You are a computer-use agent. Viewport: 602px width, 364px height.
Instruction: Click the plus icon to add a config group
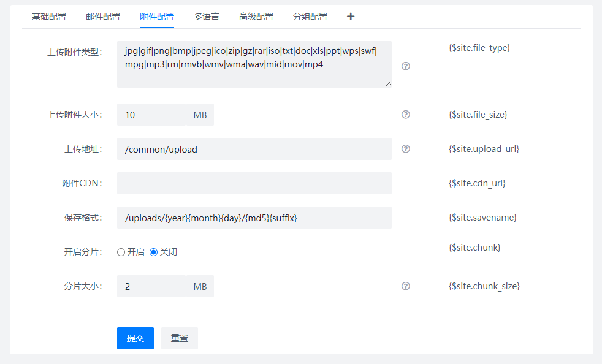[x=351, y=17]
